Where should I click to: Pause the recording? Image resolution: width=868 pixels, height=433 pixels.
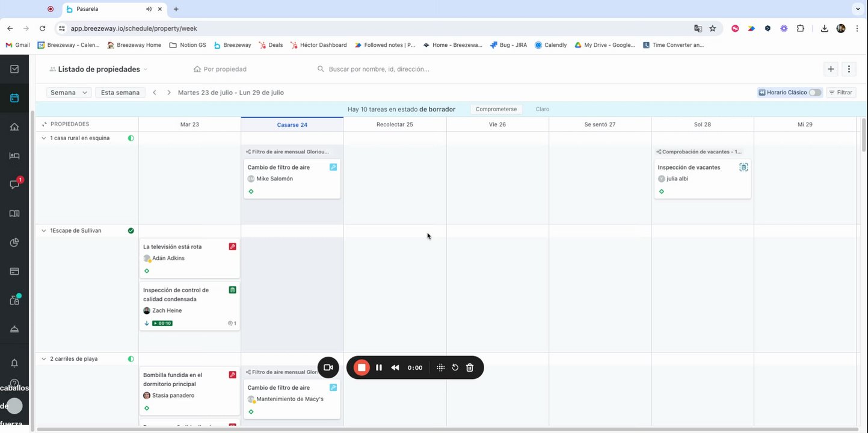coord(379,367)
